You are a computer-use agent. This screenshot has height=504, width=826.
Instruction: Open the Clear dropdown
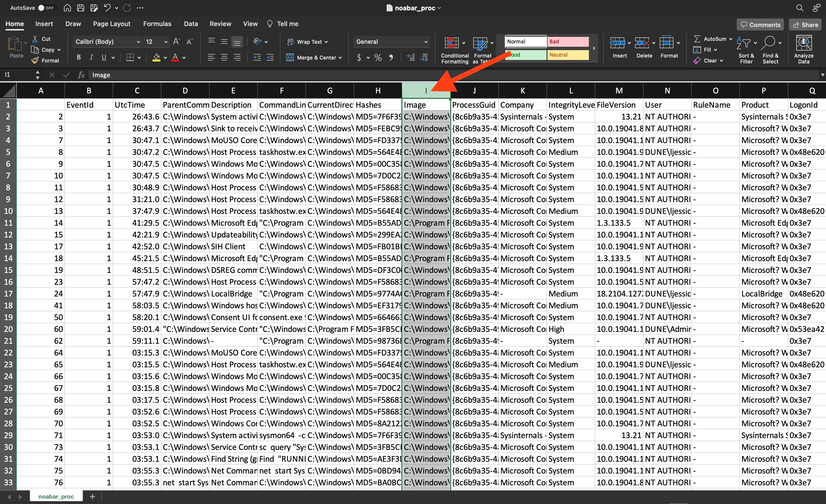click(x=721, y=61)
